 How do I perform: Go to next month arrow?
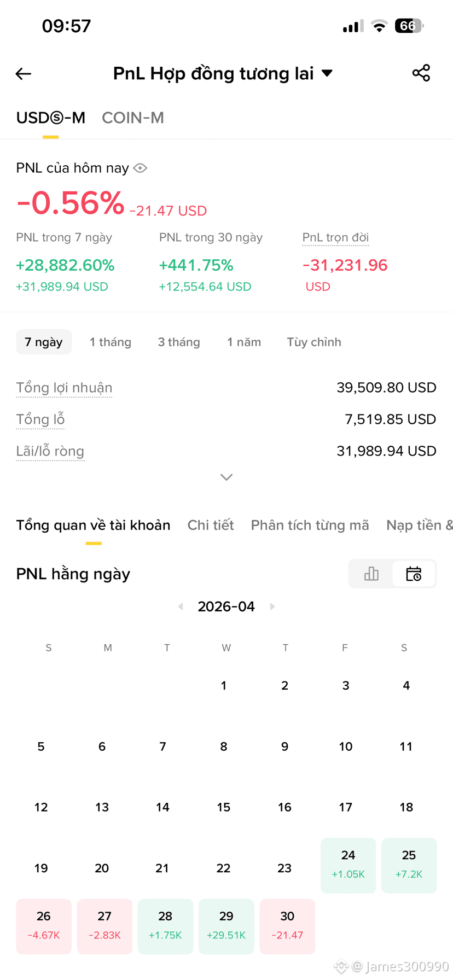point(272,606)
